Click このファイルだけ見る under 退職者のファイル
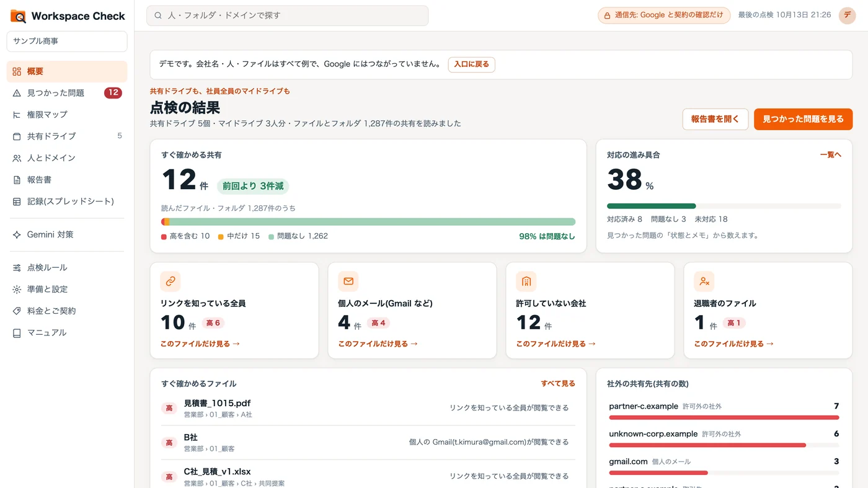868x488 pixels. click(734, 344)
